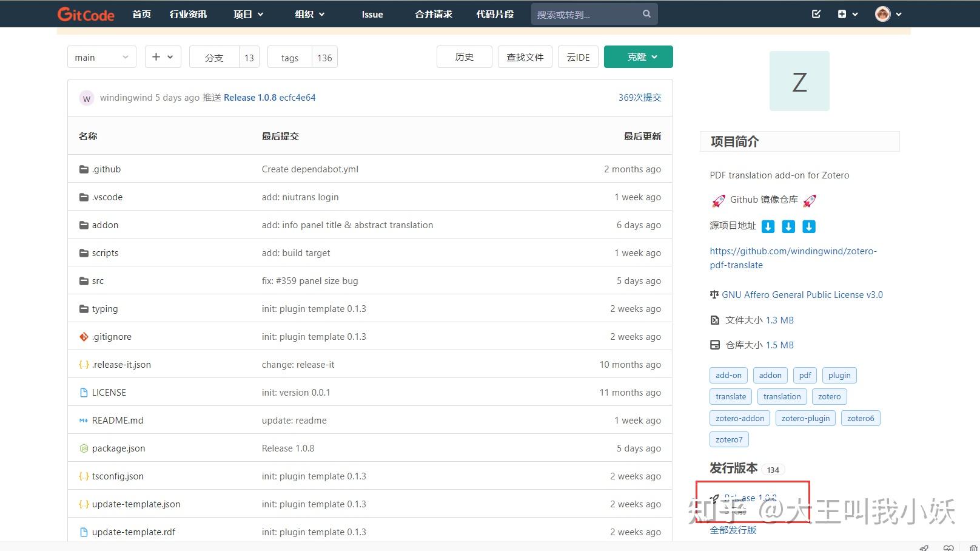The width and height of the screenshot is (980, 551).
Task: Select the zotero-addon topic tag
Action: [740, 419]
